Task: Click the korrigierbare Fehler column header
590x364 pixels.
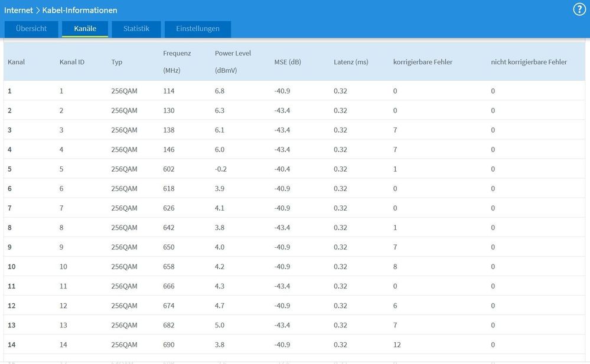Action: (423, 62)
